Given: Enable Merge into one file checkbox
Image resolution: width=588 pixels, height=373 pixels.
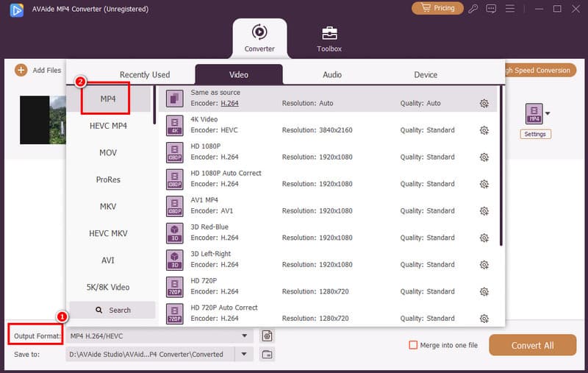Looking at the screenshot, I should coord(413,345).
